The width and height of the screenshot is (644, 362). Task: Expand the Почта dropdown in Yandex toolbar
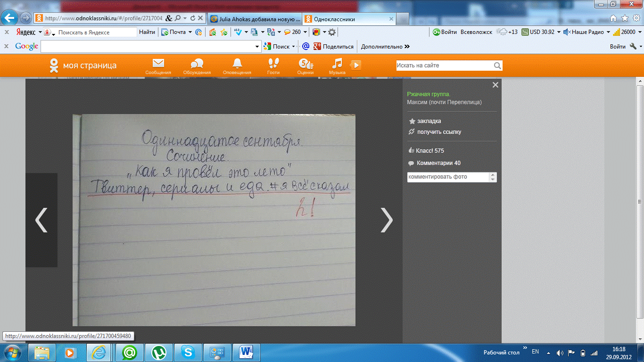pyautogui.click(x=190, y=32)
